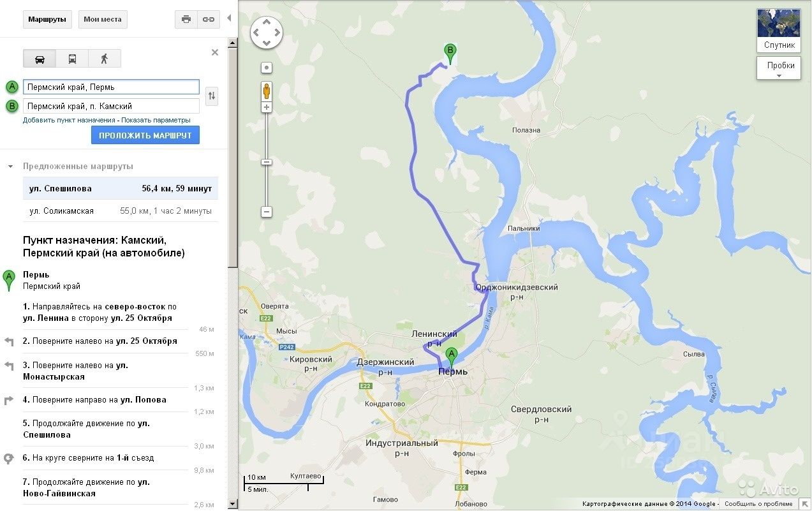Click the Показать параметры link
812x511 pixels.
click(156, 120)
